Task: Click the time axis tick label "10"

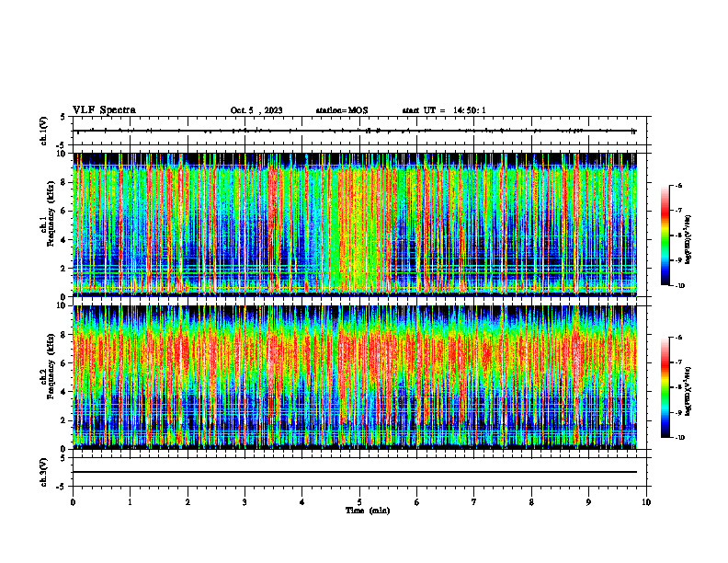Action: tap(646, 502)
